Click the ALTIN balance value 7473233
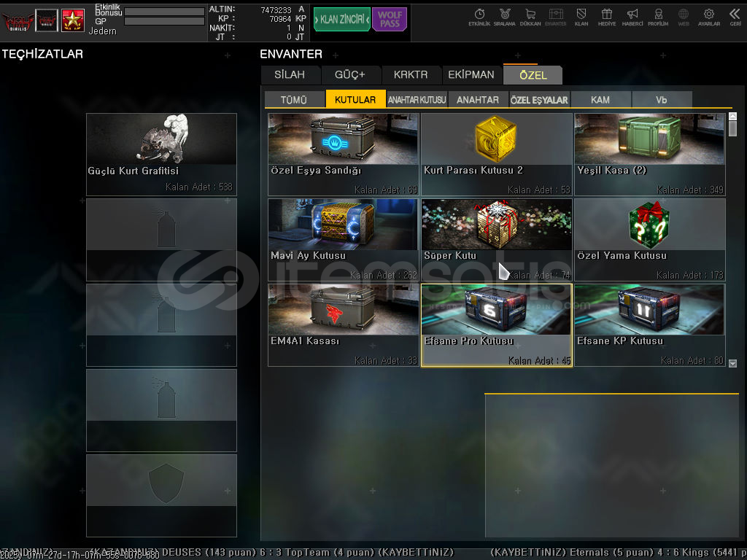The height and width of the screenshot is (560, 747). point(276,10)
